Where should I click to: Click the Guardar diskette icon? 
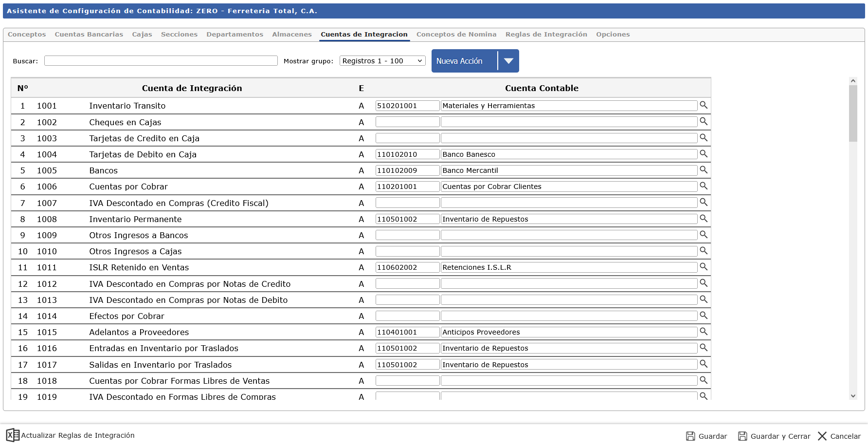(x=690, y=436)
